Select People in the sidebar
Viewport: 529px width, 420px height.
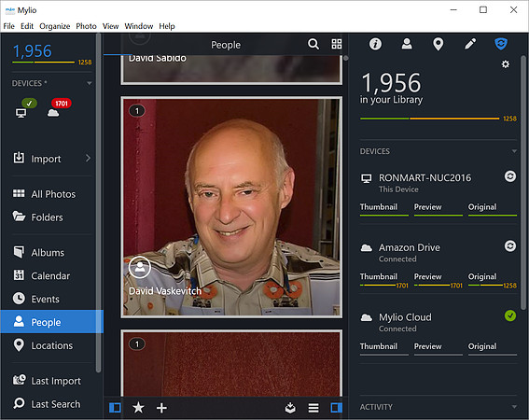click(x=51, y=322)
